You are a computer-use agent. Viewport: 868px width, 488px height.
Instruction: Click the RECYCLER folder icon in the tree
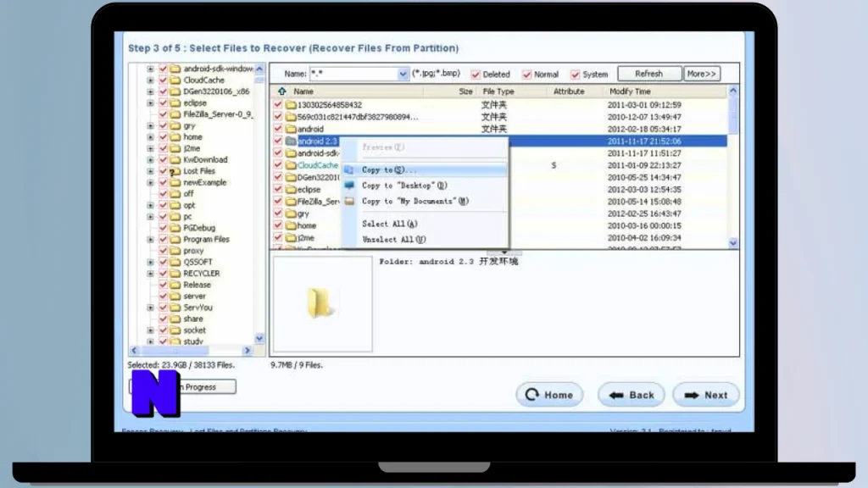175,274
